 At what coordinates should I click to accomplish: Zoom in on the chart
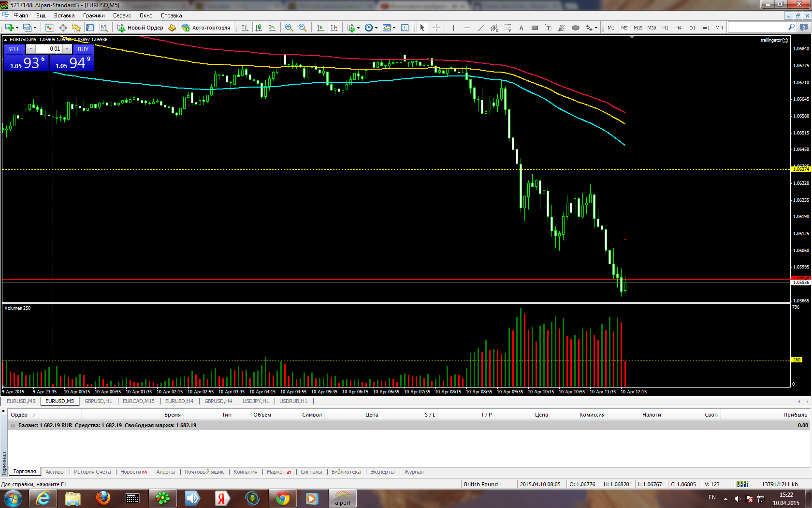pos(289,28)
